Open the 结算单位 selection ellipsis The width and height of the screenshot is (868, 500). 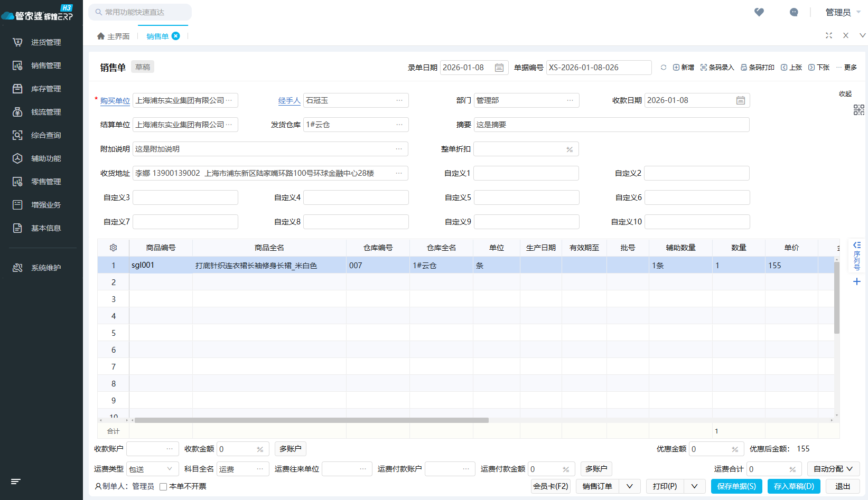229,125
